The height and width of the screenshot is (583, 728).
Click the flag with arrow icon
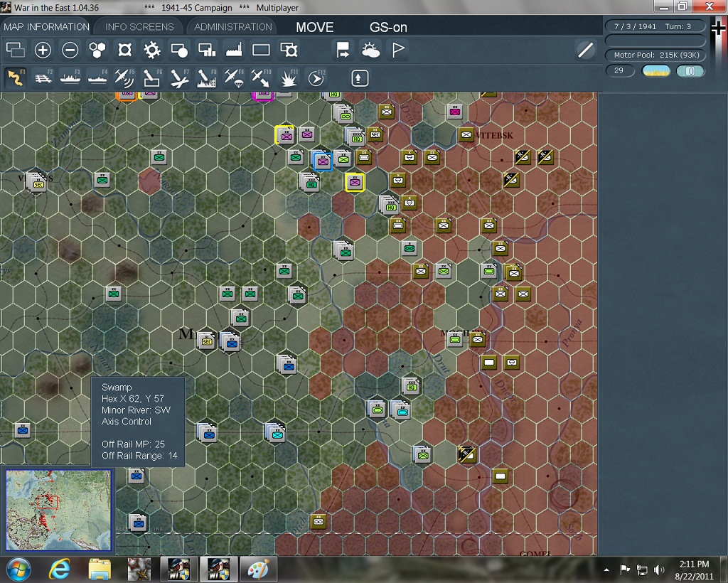[x=343, y=50]
